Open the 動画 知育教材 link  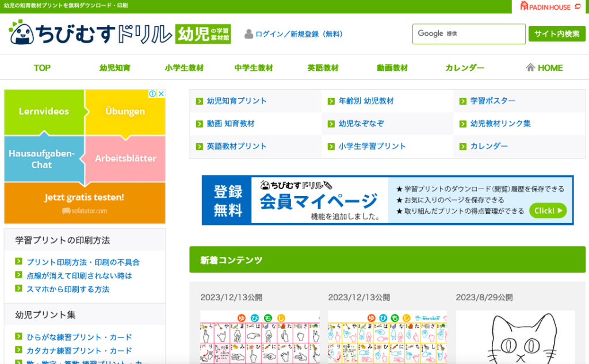coord(231,124)
